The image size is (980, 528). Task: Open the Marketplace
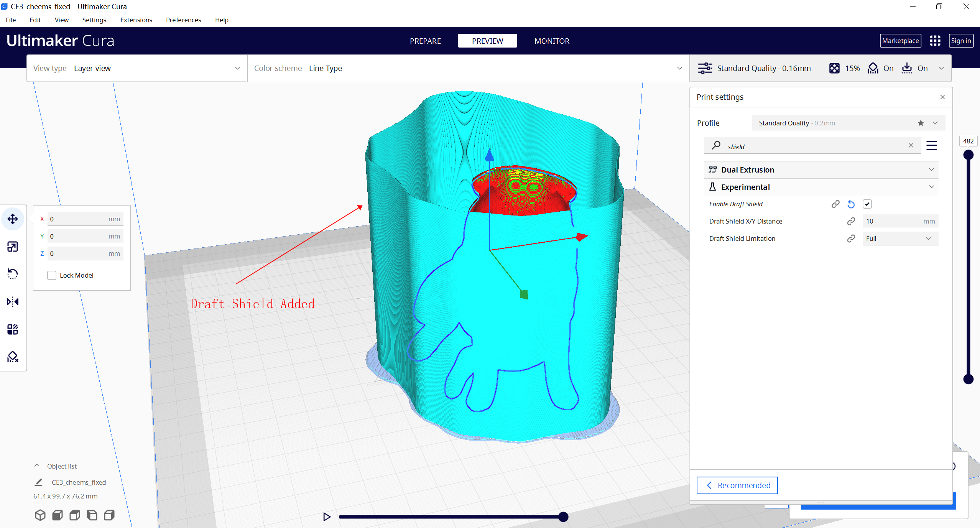pyautogui.click(x=900, y=41)
